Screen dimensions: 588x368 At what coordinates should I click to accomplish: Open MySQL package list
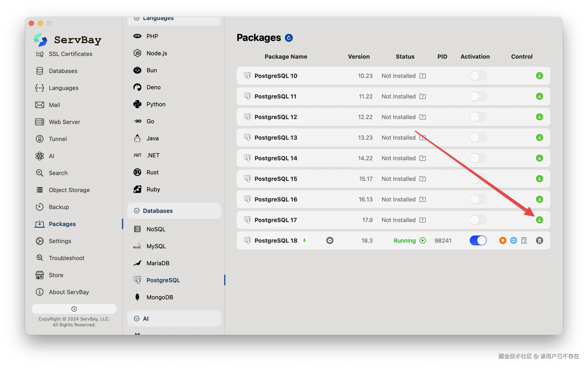[x=156, y=246]
